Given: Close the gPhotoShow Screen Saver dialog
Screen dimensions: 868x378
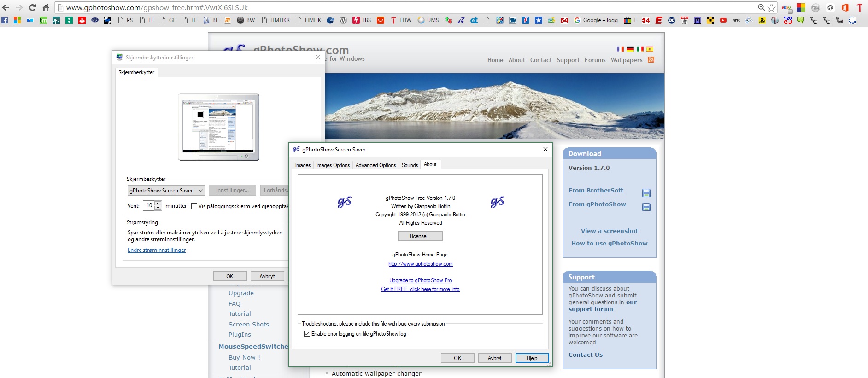Looking at the screenshot, I should point(545,149).
